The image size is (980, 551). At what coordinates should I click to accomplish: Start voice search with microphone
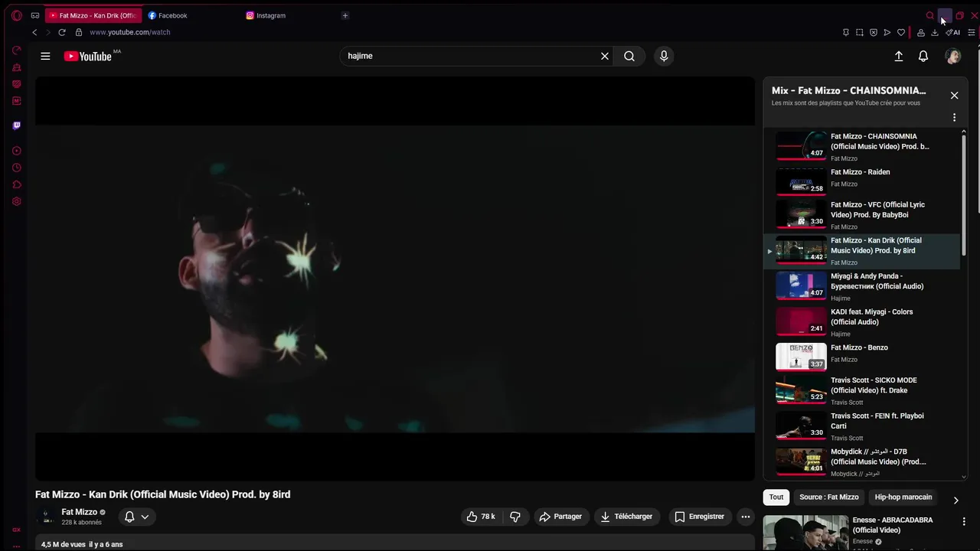664,56
